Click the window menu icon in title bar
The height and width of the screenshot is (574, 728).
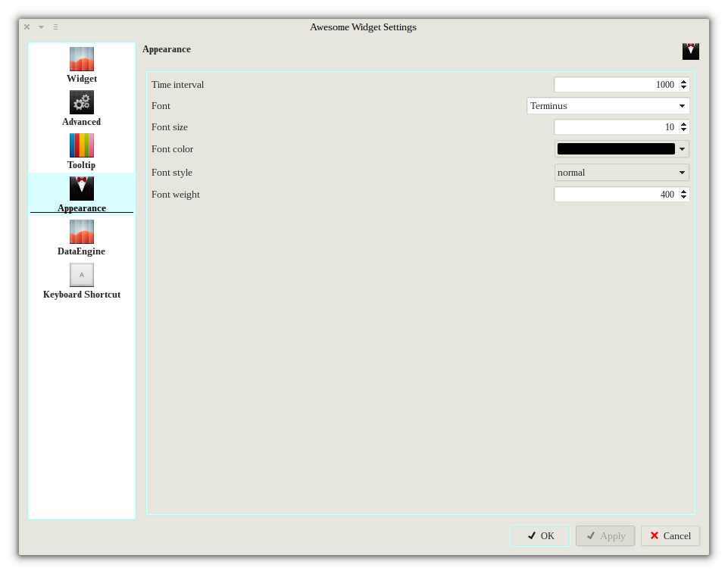coord(55,27)
